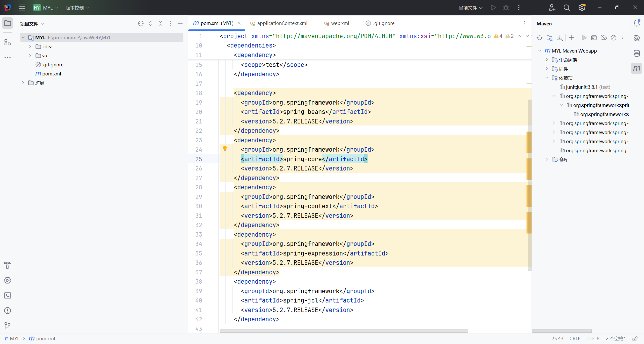Open the Database tool window icon

pyautogui.click(x=636, y=53)
